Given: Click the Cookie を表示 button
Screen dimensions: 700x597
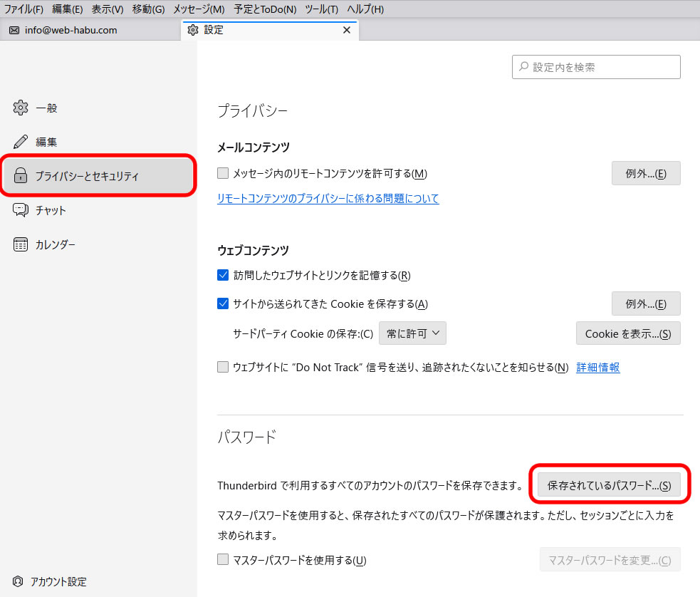Looking at the screenshot, I should click(627, 333).
